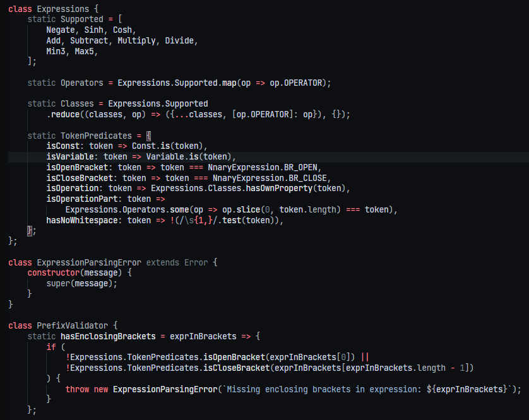Viewport: 529px width, 420px height.
Task: Click Divide in the Supported array
Action: 179,41
